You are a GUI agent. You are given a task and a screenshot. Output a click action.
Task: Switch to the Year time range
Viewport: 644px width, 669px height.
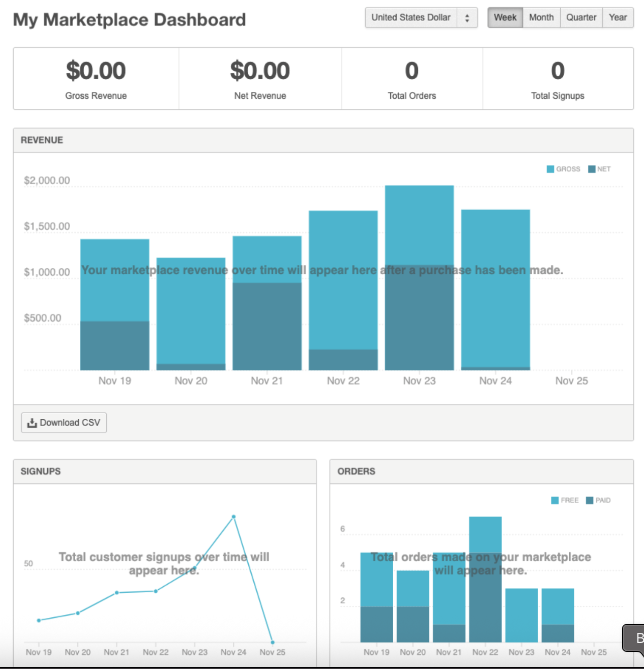pyautogui.click(x=617, y=18)
